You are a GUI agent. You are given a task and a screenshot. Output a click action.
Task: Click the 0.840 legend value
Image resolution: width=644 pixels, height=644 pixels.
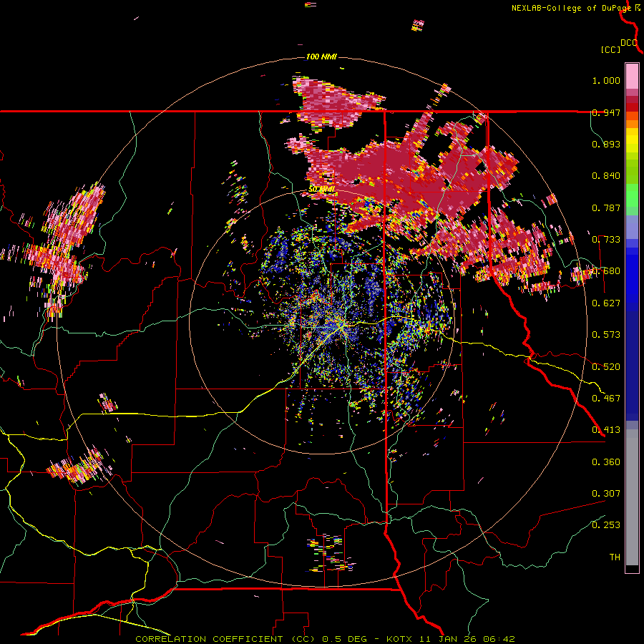coord(606,176)
